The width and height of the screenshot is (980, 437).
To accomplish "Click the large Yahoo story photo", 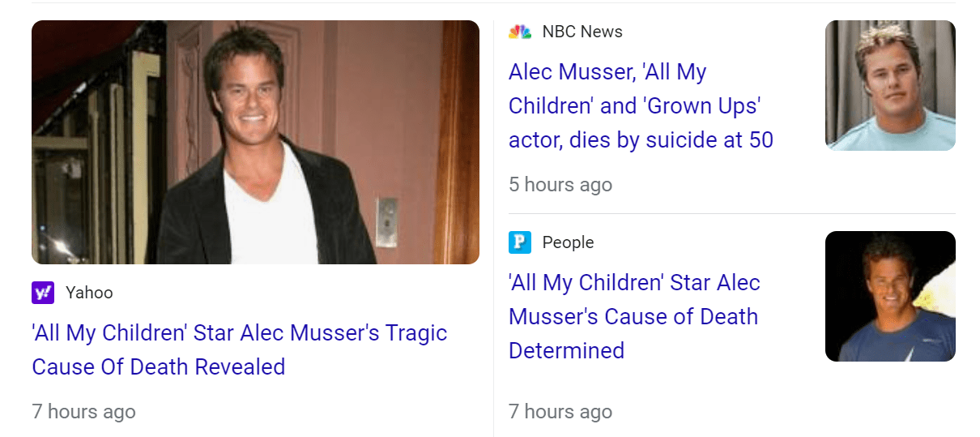I will [255, 142].
